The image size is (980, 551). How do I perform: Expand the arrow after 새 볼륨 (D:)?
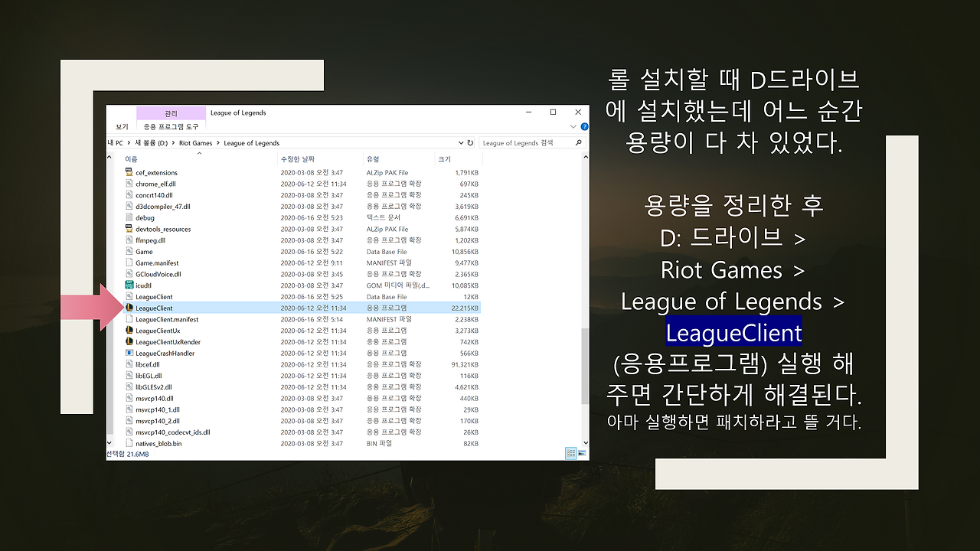pyautogui.click(x=174, y=143)
